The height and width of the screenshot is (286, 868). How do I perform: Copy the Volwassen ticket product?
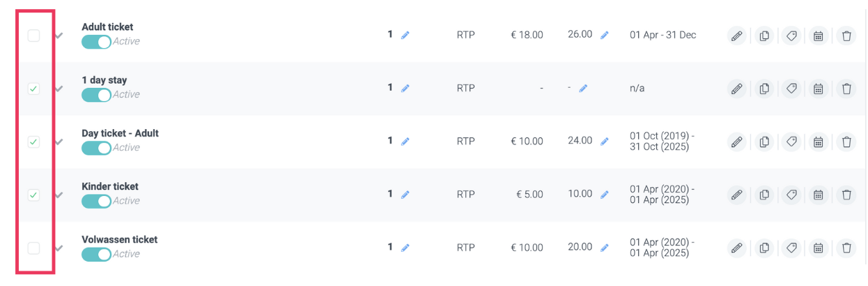point(764,248)
